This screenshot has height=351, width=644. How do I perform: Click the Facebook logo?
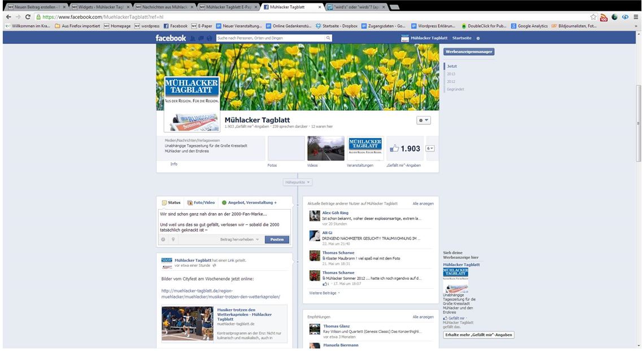coord(171,38)
